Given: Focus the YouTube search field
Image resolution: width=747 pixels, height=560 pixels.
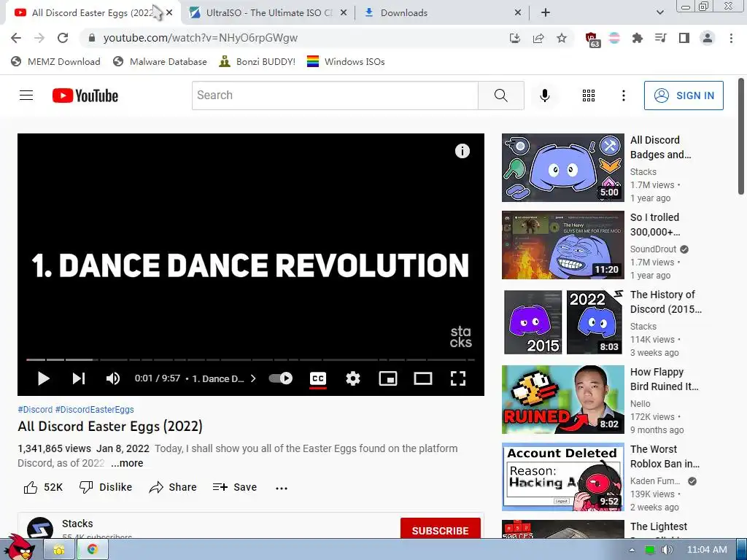Looking at the screenshot, I should [335, 96].
